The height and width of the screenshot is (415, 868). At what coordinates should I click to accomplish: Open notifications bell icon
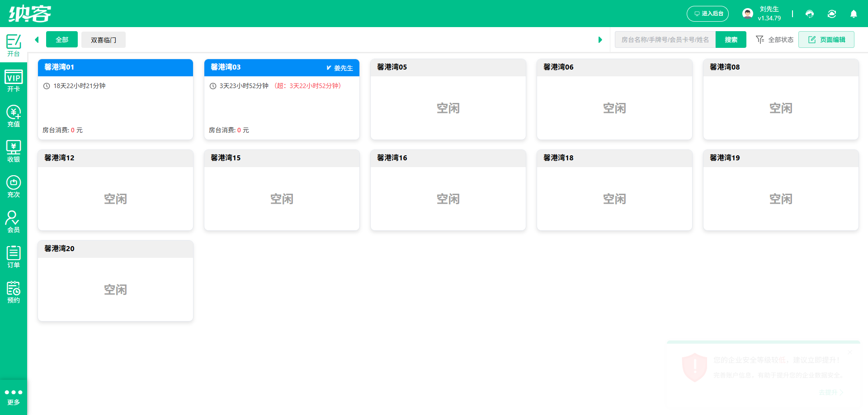pyautogui.click(x=854, y=14)
